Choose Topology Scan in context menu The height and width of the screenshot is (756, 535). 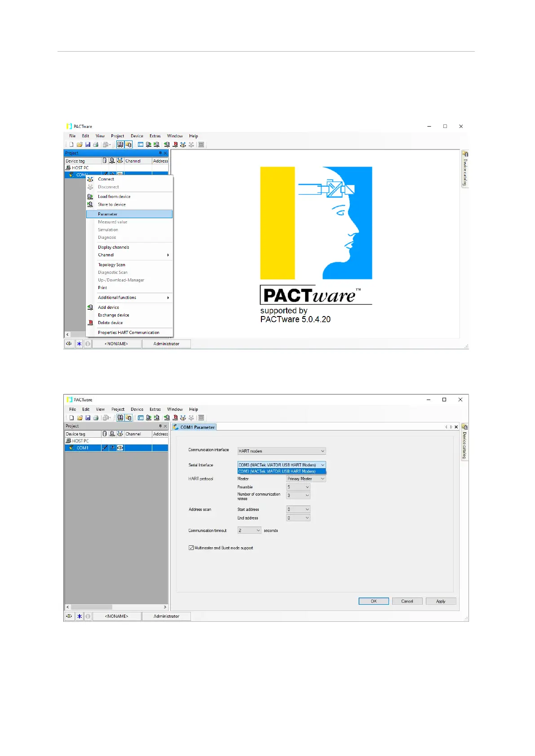point(129,265)
